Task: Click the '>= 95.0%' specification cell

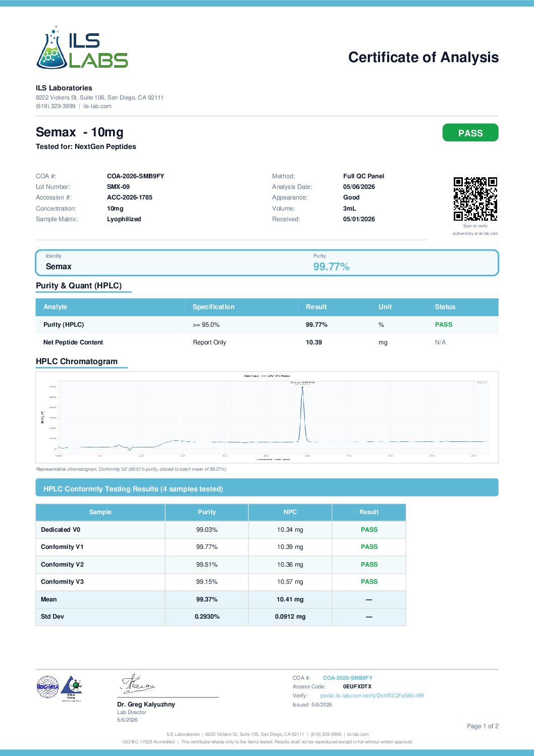Action: (x=206, y=325)
